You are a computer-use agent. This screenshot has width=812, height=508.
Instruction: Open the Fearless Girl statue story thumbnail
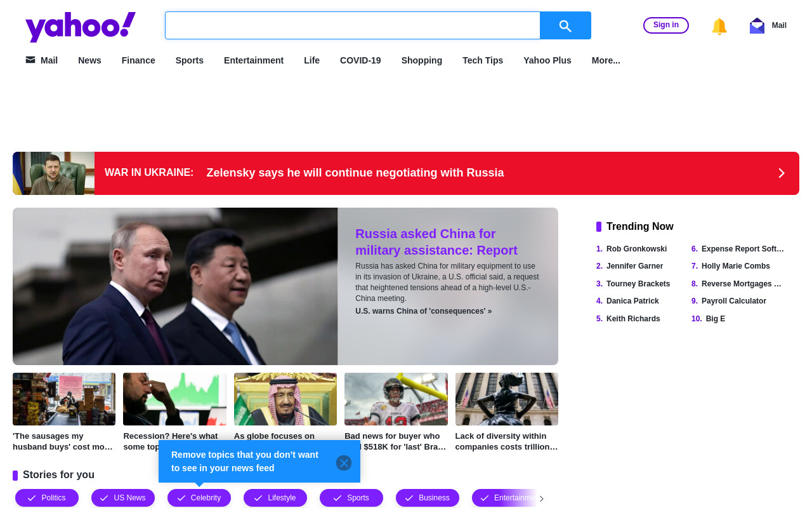click(507, 399)
